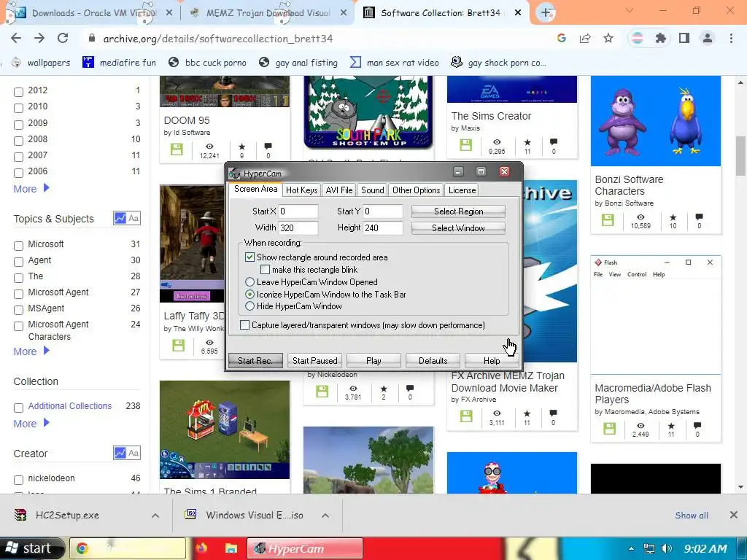Select Hide HyperCam Window option
The height and width of the screenshot is (560, 747).
pos(249,306)
